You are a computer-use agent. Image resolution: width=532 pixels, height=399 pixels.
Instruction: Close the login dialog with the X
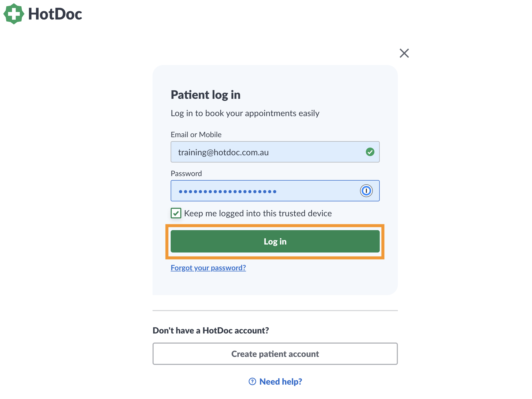tap(404, 53)
